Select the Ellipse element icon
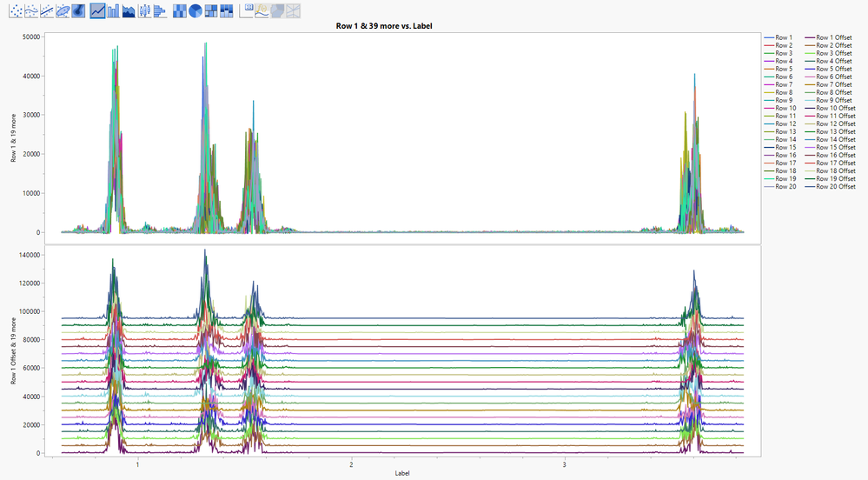This screenshot has width=868, height=480. pos(61,10)
